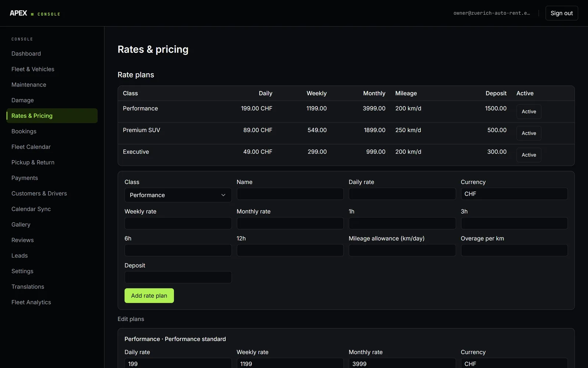
Task: Select Rates & Pricing in sidebar
Action: pyautogui.click(x=52, y=116)
